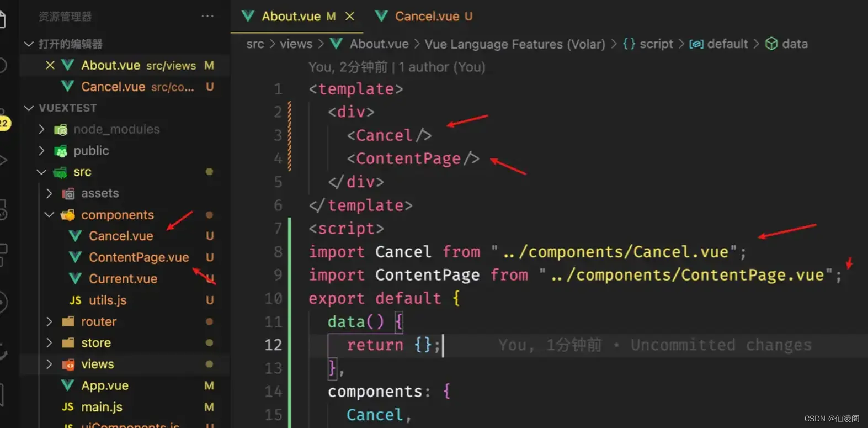This screenshot has width=868, height=428.
Task: Click the public folder icon
Action: tap(61, 151)
